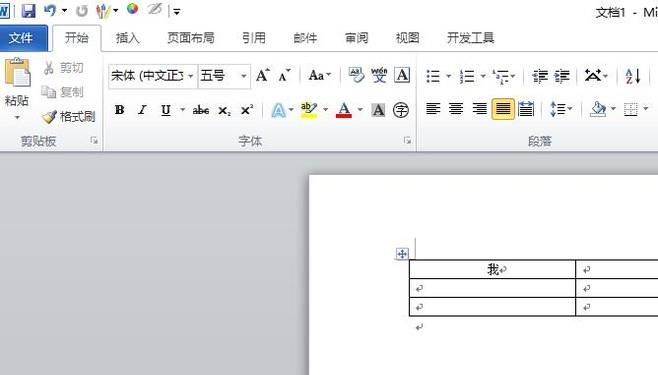Switch to the 页面布局 tab

click(x=191, y=38)
